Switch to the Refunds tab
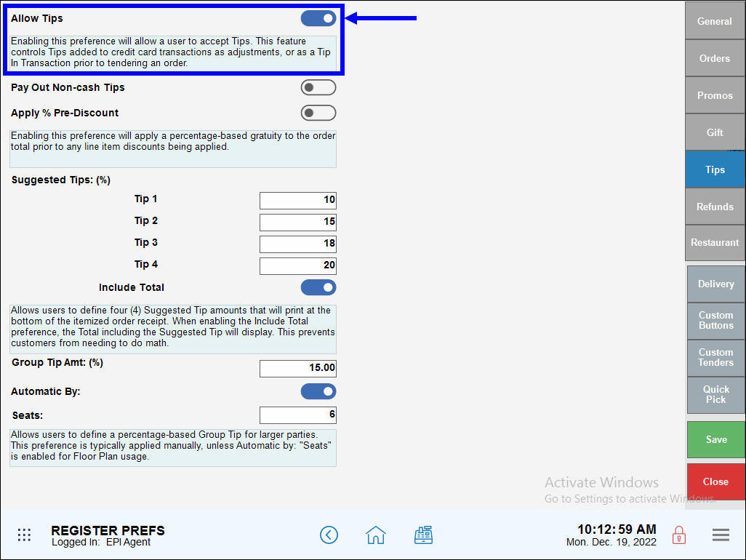The height and width of the screenshot is (560, 746). (715, 206)
